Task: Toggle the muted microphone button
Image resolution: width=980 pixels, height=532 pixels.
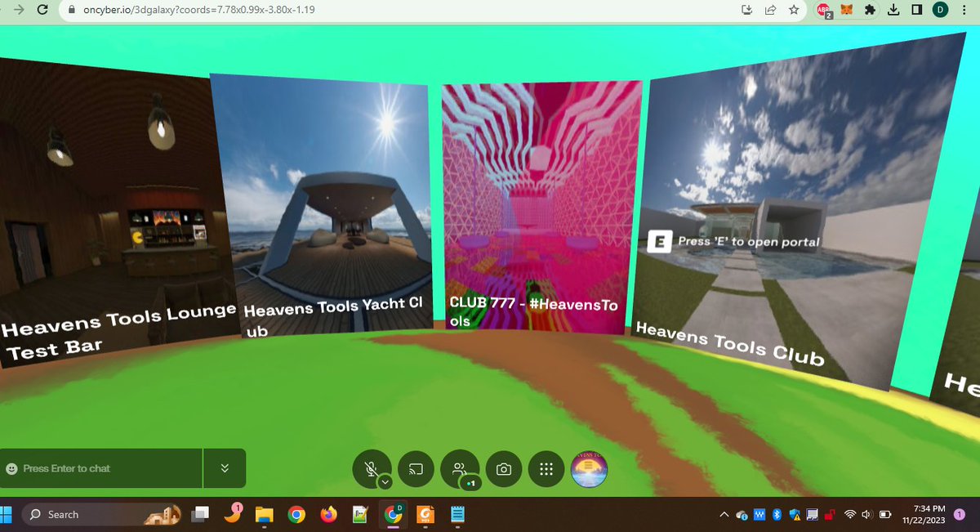Action: [x=372, y=468]
